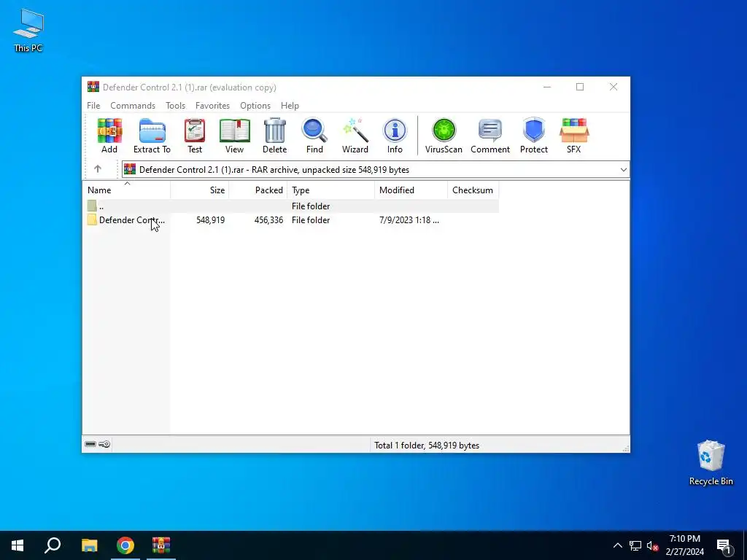Screen dimensions: 747x560
Task: Open the taskbar clock 7:10 PM
Action: pyautogui.click(x=684, y=545)
